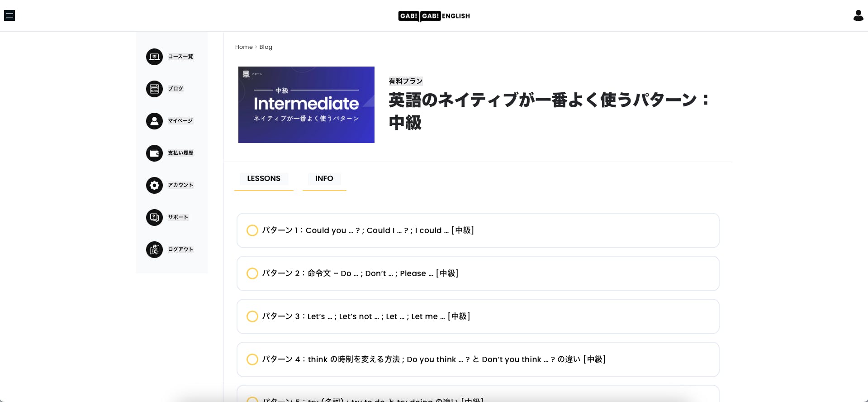The height and width of the screenshot is (402, 868).
Task: Click the Blog breadcrumb link
Action: point(266,47)
